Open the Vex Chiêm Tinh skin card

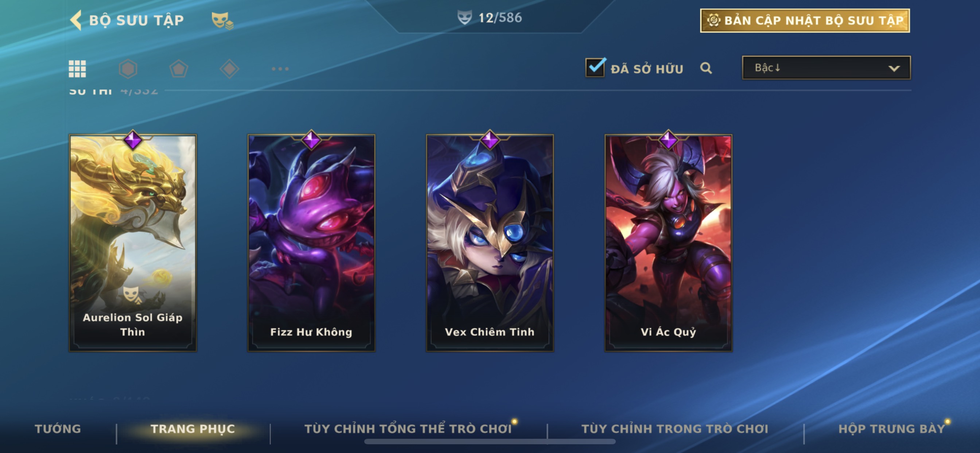(490, 243)
